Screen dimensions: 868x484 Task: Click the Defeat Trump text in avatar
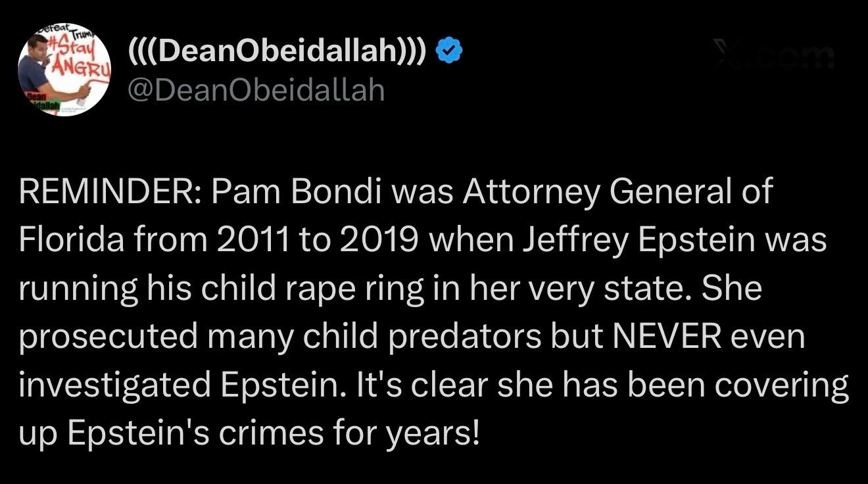[x=62, y=30]
